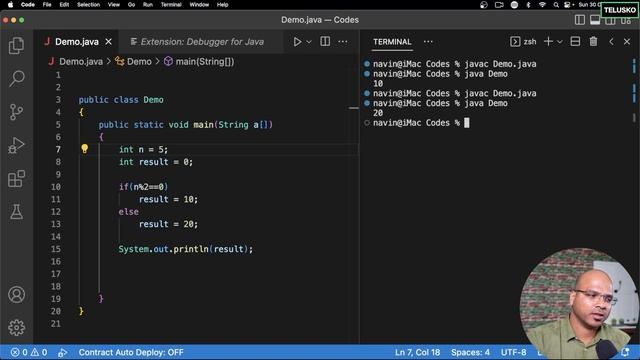Image resolution: width=640 pixels, height=360 pixels.
Task: Open the Search view in activity bar
Action: [16, 78]
